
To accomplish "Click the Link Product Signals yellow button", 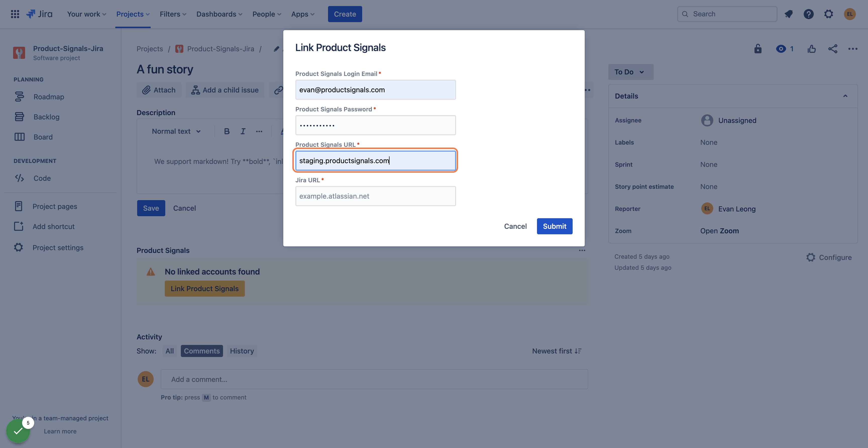I will click(x=204, y=288).
